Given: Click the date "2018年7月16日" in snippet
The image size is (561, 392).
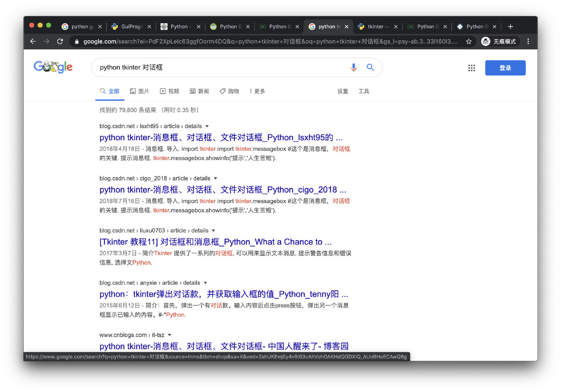Looking at the screenshot, I should pyautogui.click(x=120, y=201).
